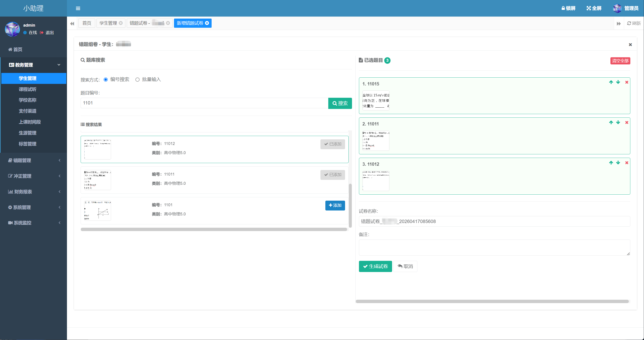
Task: Open thumbnail of search result 11011
Action: click(x=97, y=180)
